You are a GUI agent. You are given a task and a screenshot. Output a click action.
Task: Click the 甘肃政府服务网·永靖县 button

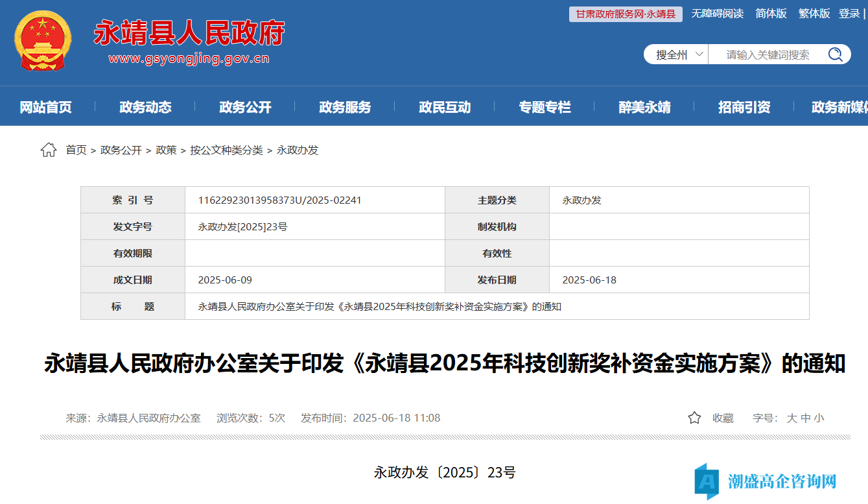(x=626, y=14)
